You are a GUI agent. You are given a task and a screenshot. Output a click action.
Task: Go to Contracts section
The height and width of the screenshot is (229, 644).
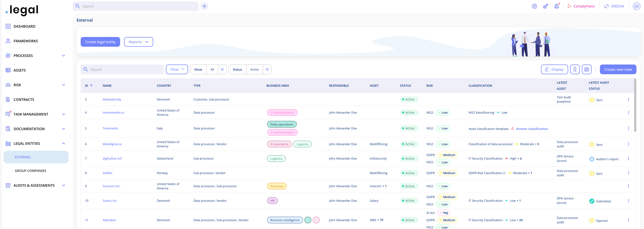24,99
